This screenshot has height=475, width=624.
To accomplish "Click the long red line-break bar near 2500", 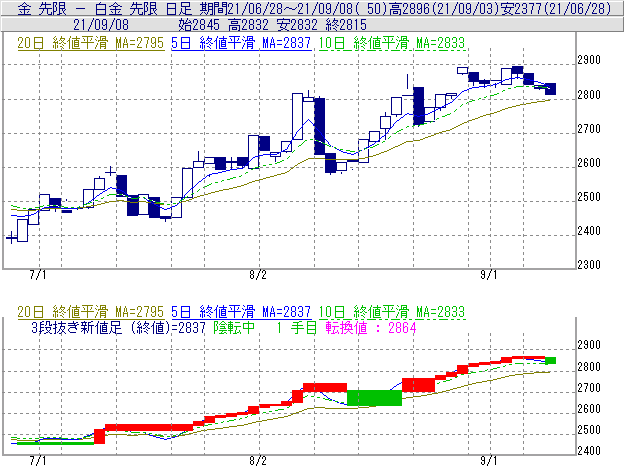I will pyautogui.click(x=149, y=428).
